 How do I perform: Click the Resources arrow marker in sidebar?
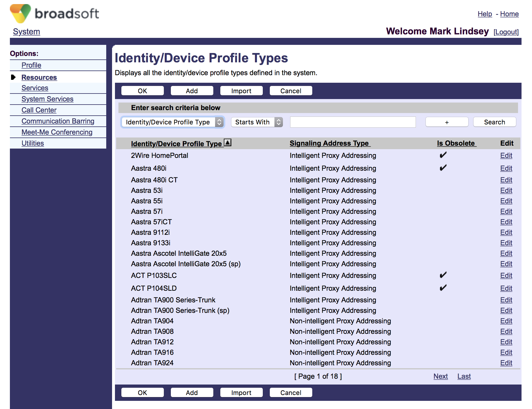(x=13, y=77)
